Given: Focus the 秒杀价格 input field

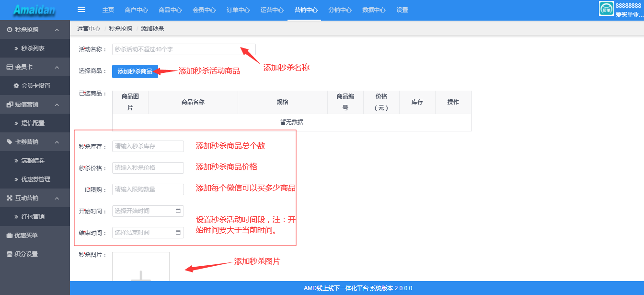Looking at the screenshot, I should tap(148, 168).
